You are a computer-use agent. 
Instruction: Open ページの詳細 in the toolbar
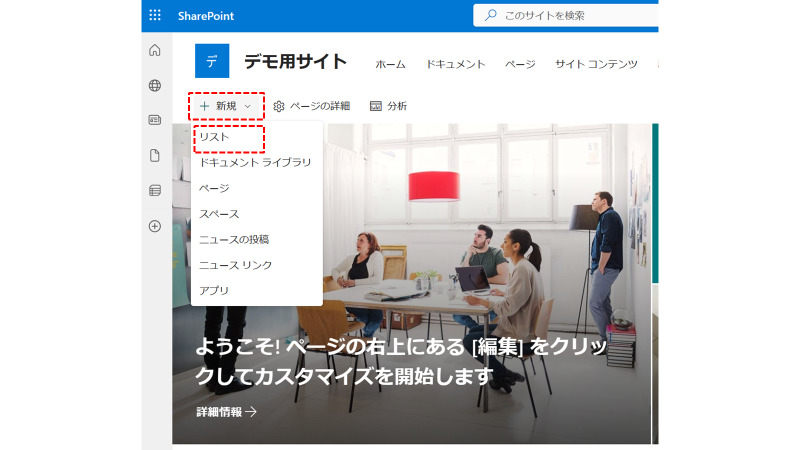pyautogui.click(x=312, y=106)
